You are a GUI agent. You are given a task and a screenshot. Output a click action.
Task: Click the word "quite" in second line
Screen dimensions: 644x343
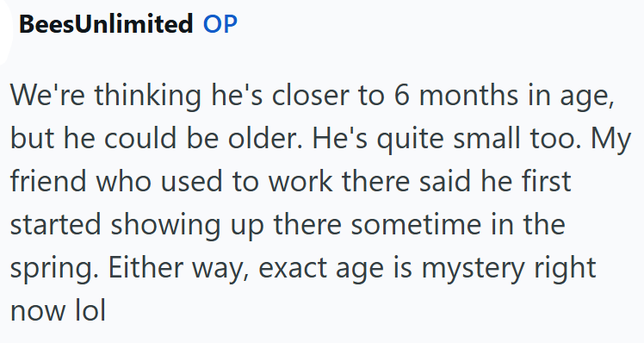tap(411, 138)
